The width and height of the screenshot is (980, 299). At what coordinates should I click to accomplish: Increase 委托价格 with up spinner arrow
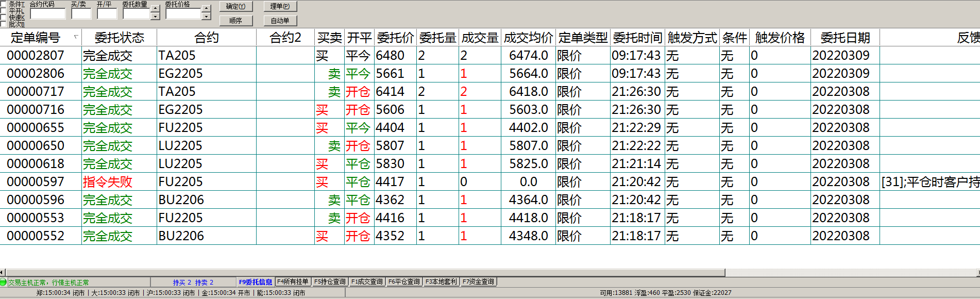coord(206,9)
